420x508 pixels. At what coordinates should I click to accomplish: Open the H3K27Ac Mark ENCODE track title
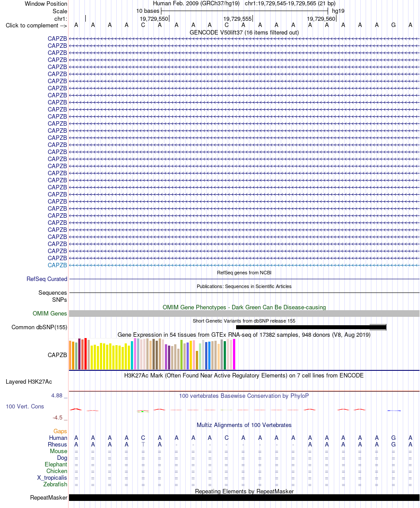click(x=244, y=376)
